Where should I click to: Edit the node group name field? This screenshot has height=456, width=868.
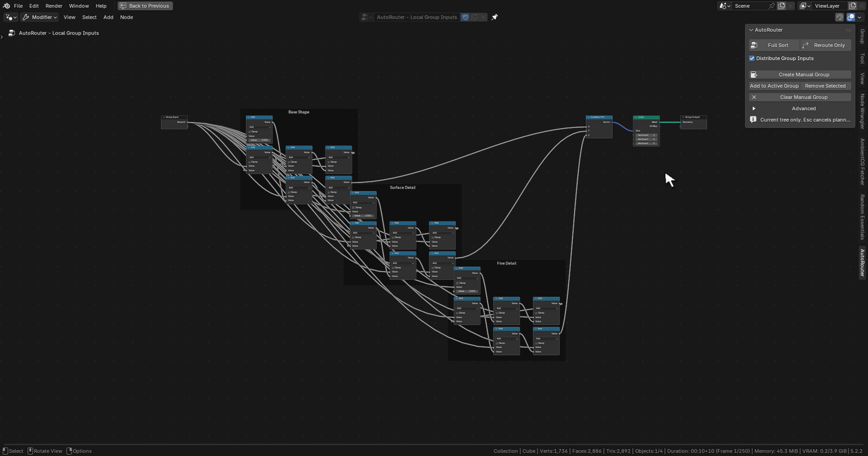pyautogui.click(x=417, y=17)
